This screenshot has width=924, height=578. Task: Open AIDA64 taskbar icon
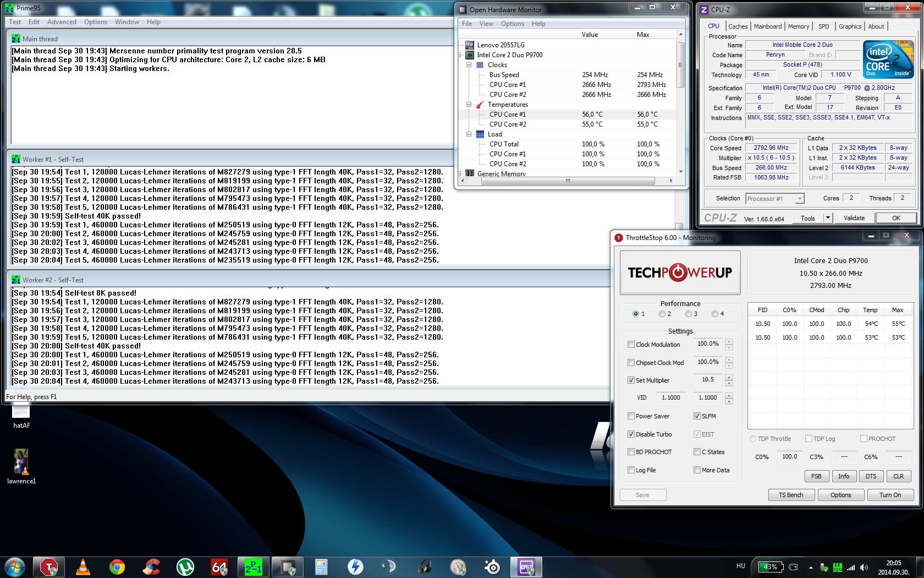[x=219, y=567]
